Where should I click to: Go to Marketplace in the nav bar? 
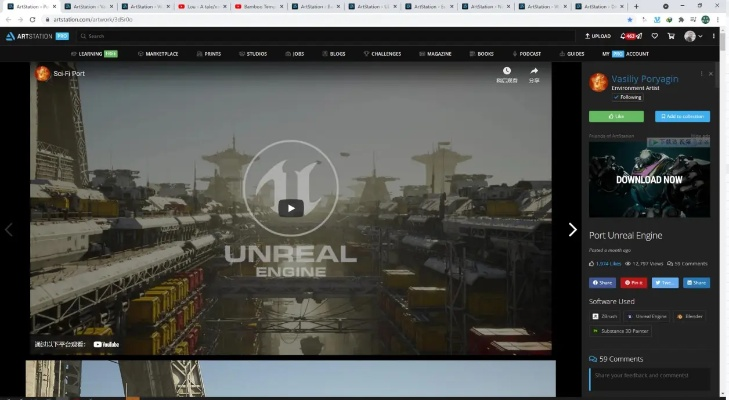click(158, 53)
